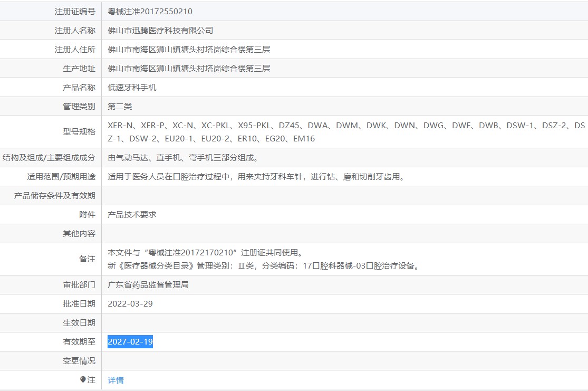Click the 产品储存条件及有效期 label
Screen dimensions: 588x391
tap(55, 195)
